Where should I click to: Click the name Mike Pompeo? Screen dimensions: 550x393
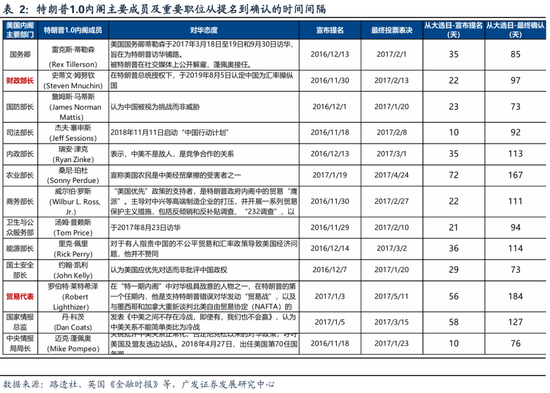[73, 349]
